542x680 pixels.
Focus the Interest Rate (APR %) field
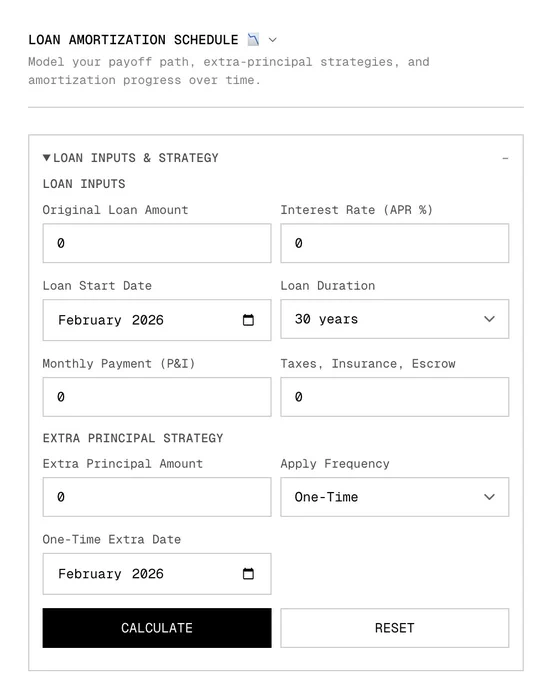point(395,243)
